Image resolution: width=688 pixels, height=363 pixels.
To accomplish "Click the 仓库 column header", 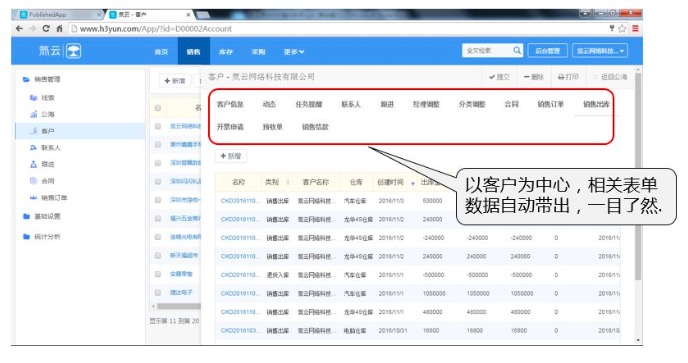I will tap(356, 182).
